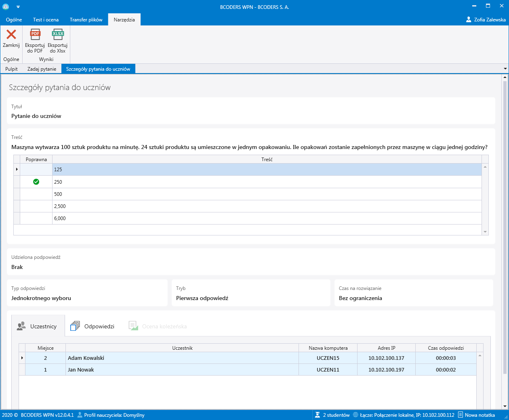Switch to the Pulpit document tab

click(11, 69)
